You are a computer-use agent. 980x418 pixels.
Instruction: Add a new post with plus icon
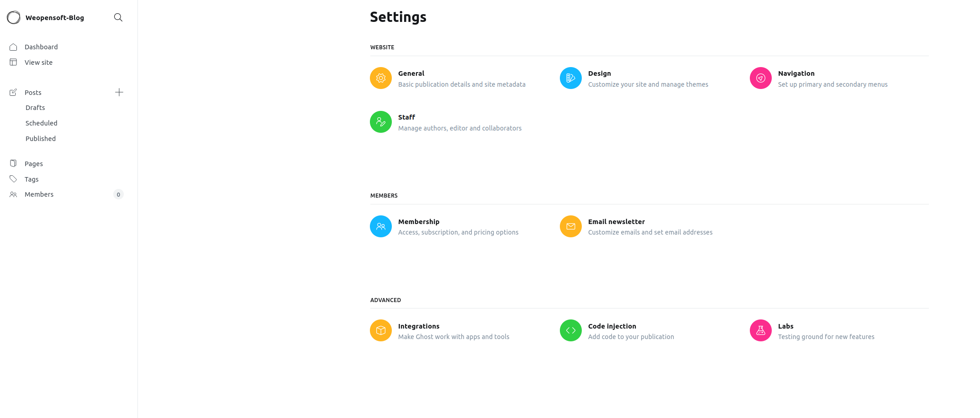pyautogui.click(x=119, y=92)
